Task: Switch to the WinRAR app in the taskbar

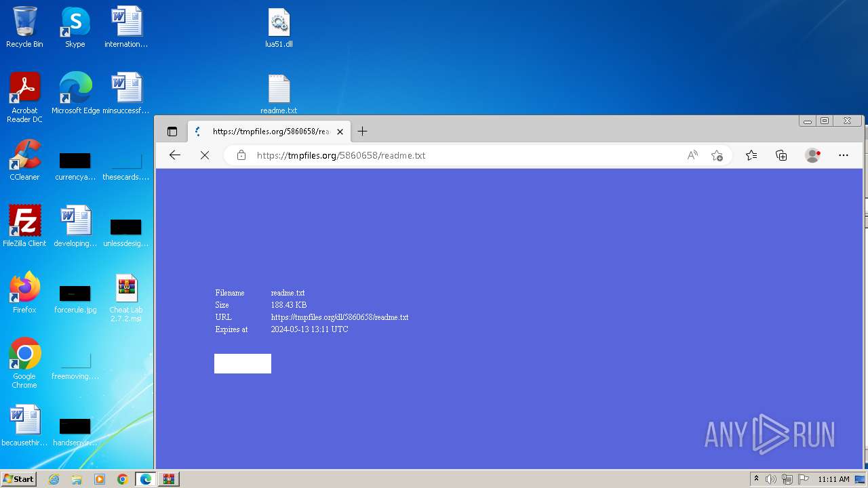Action: [x=169, y=479]
